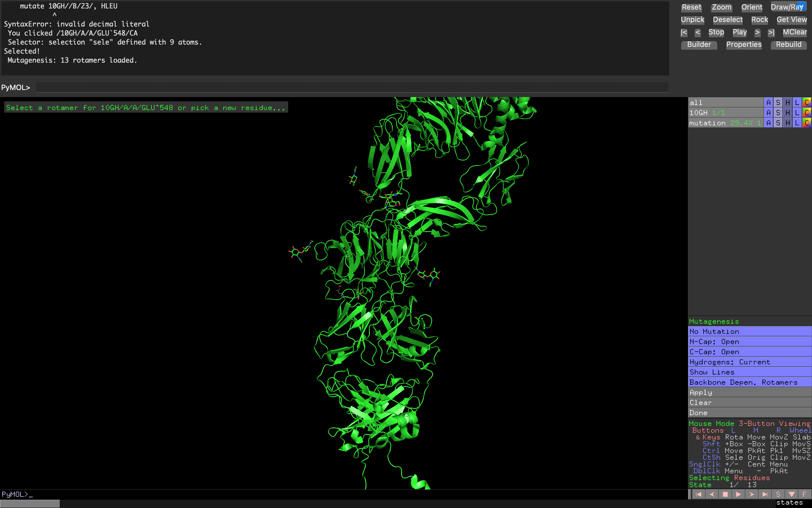
Task: Open the Show menu for the 'all' row
Action: (x=778, y=102)
